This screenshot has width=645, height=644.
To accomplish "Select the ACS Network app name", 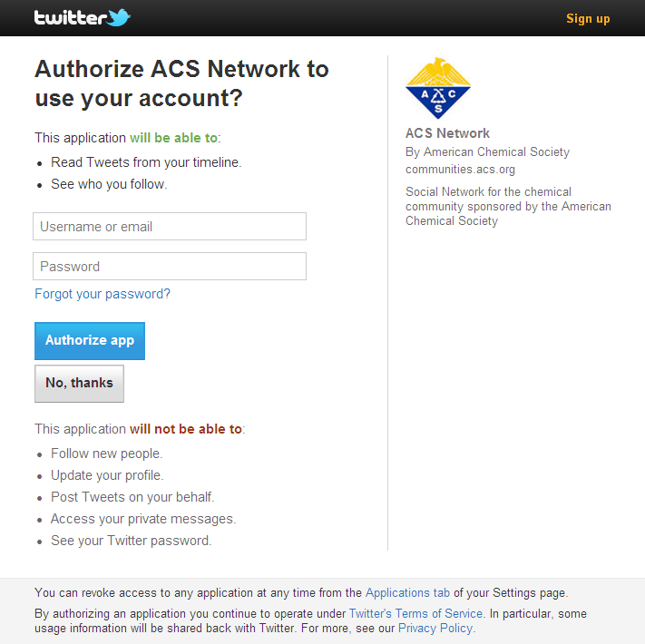I will [x=447, y=133].
